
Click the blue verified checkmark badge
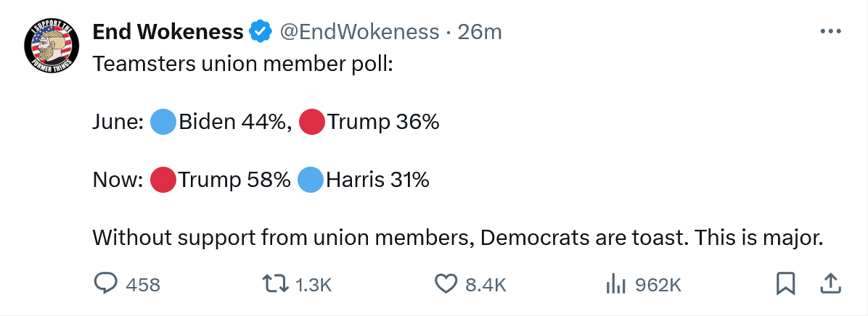click(x=261, y=32)
